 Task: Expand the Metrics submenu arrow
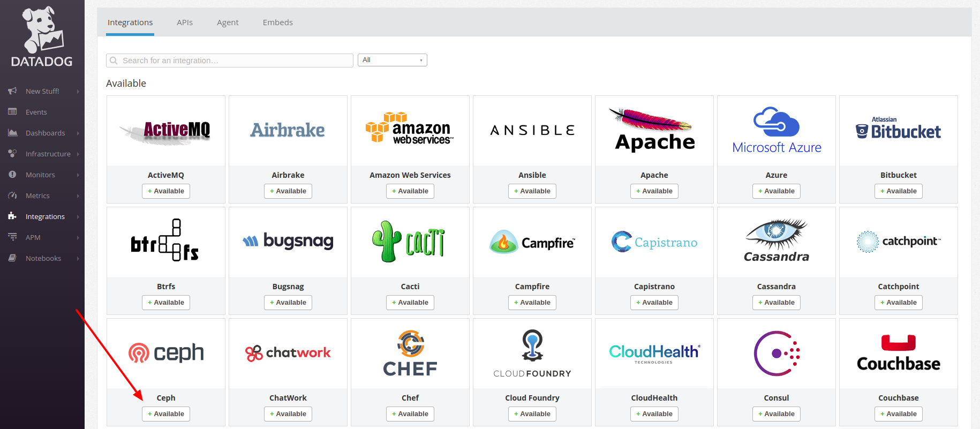tap(78, 196)
